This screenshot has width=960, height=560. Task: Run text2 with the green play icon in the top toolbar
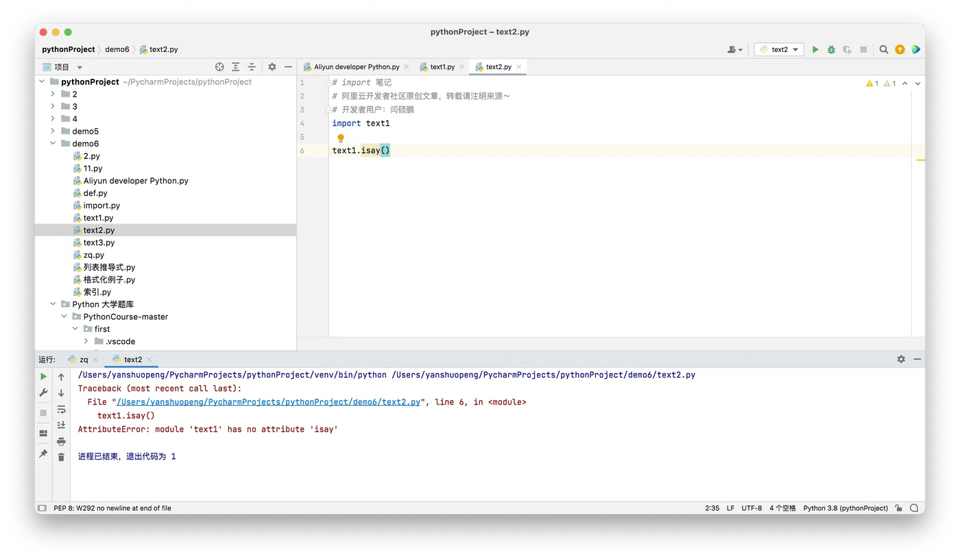(x=815, y=49)
